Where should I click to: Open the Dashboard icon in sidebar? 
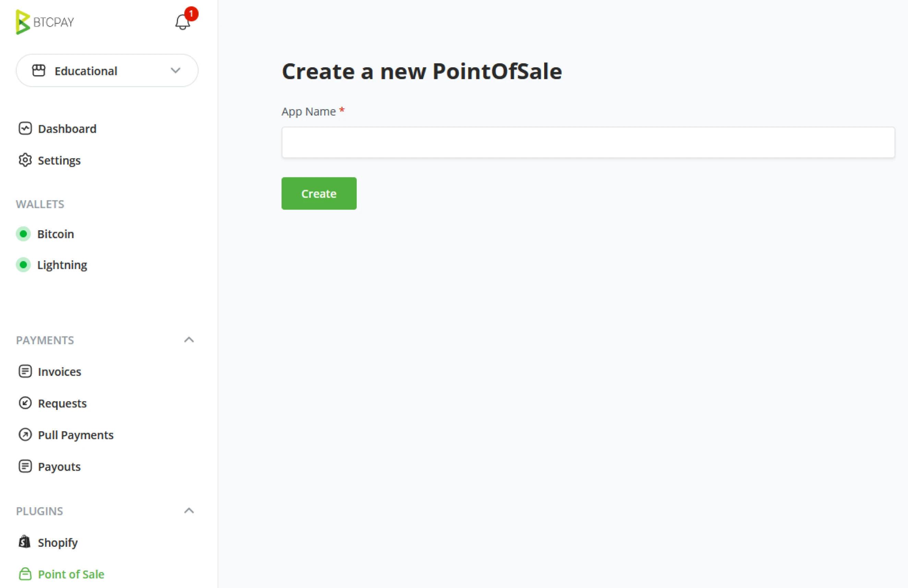pos(25,129)
